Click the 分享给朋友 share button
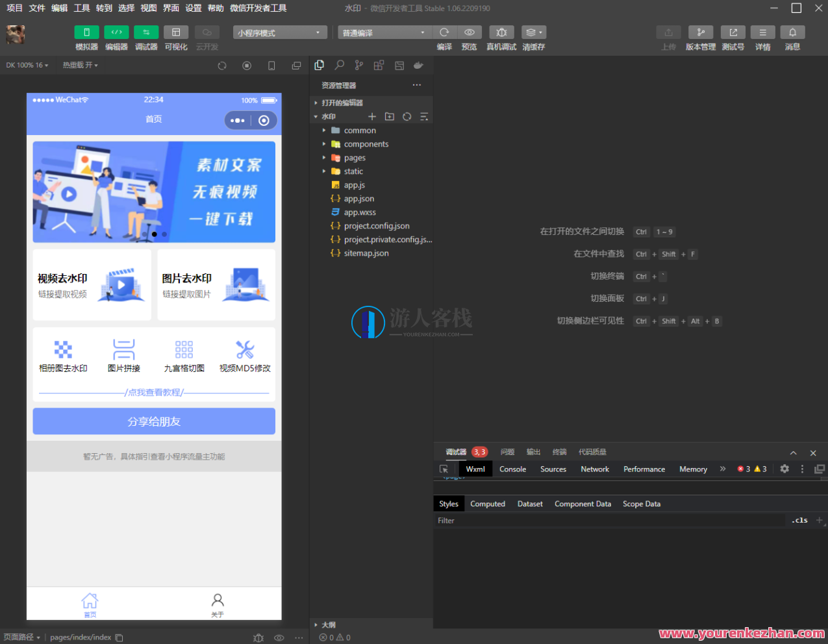This screenshot has width=828, height=644. 154,421
